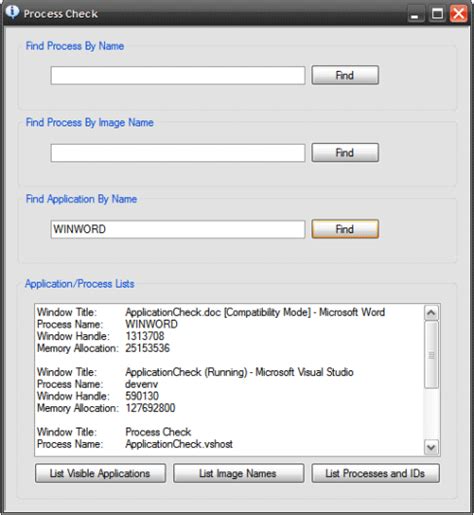Image resolution: width=474 pixels, height=515 pixels.
Task: Close the Process Check window
Action: (459, 14)
